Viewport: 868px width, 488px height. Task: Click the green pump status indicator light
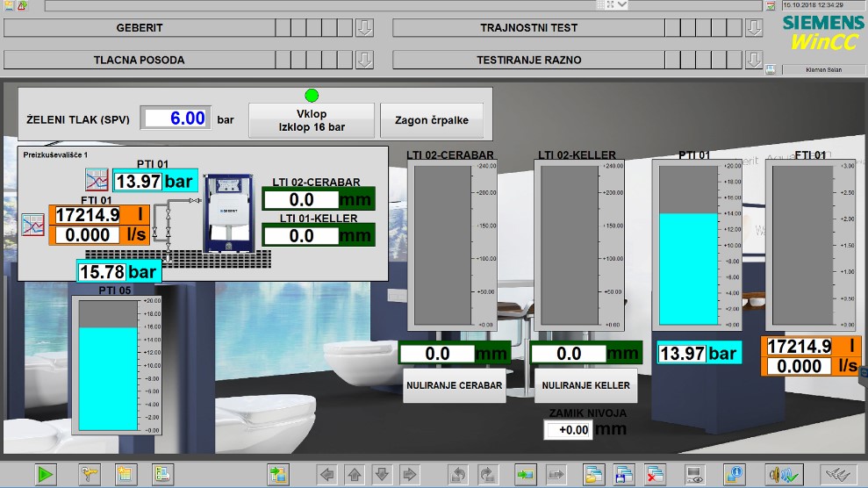[x=312, y=96]
